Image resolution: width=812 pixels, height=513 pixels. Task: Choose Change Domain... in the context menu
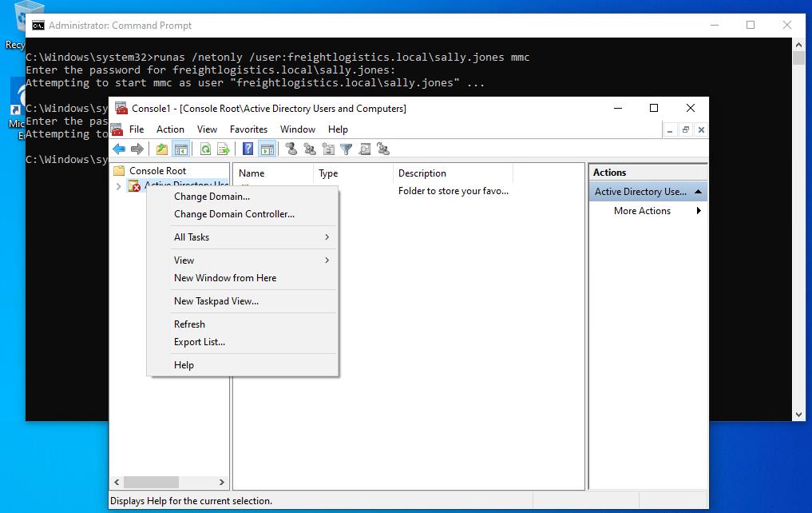(212, 197)
